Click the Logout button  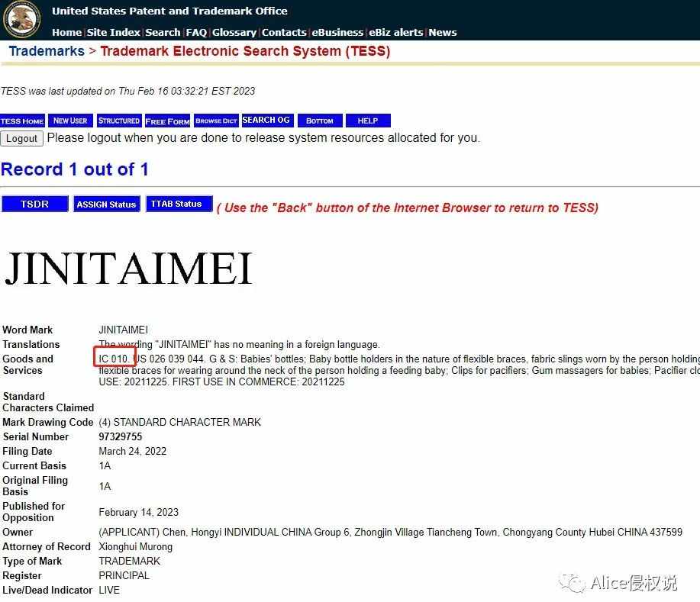point(21,138)
